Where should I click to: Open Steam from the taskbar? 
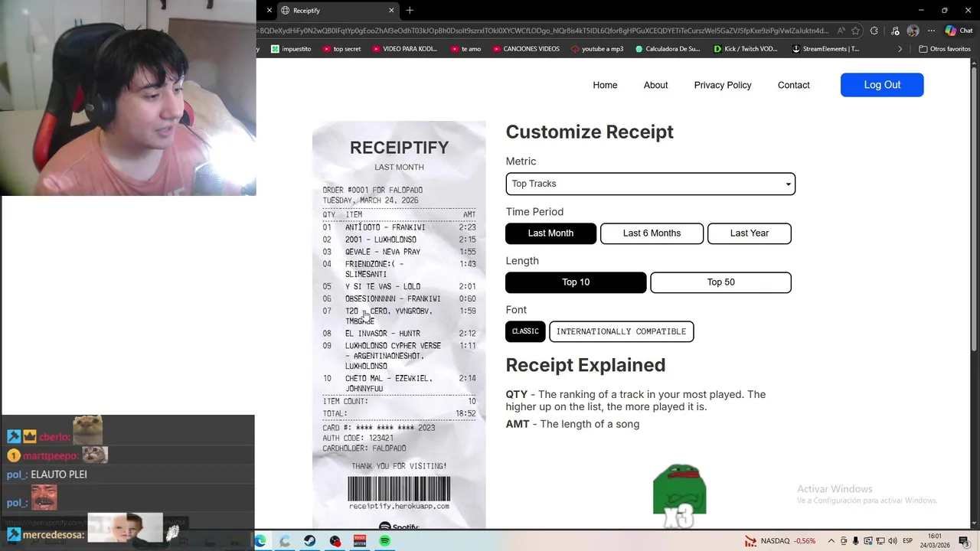click(309, 541)
